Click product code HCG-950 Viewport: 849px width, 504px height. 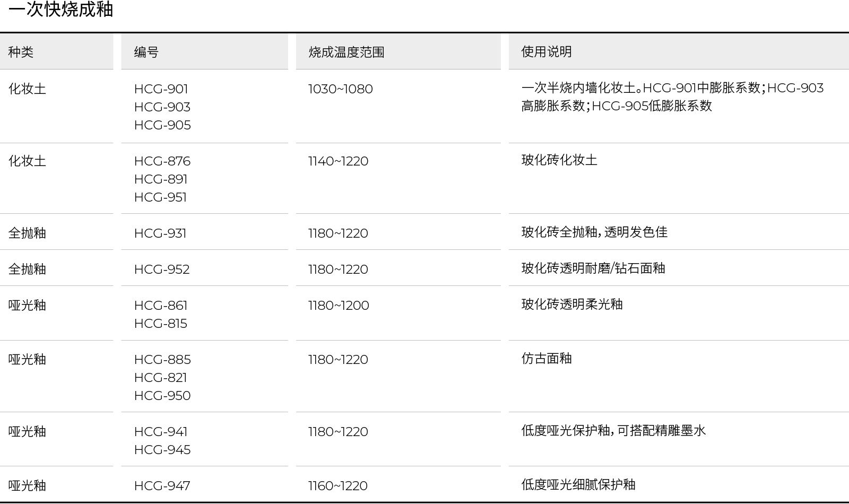(162, 395)
